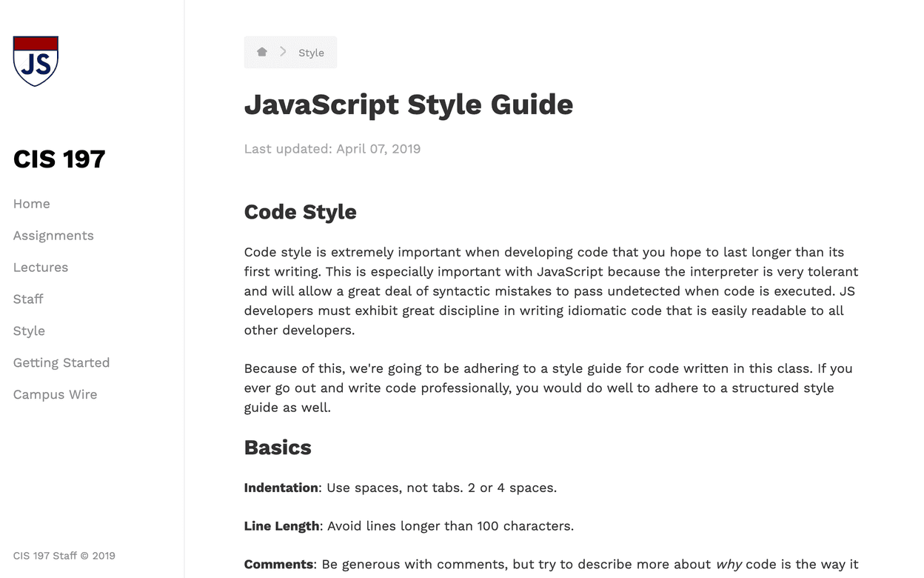This screenshot has width=924, height=578.
Task: Click the breadcrumb chevron separator
Action: (283, 53)
